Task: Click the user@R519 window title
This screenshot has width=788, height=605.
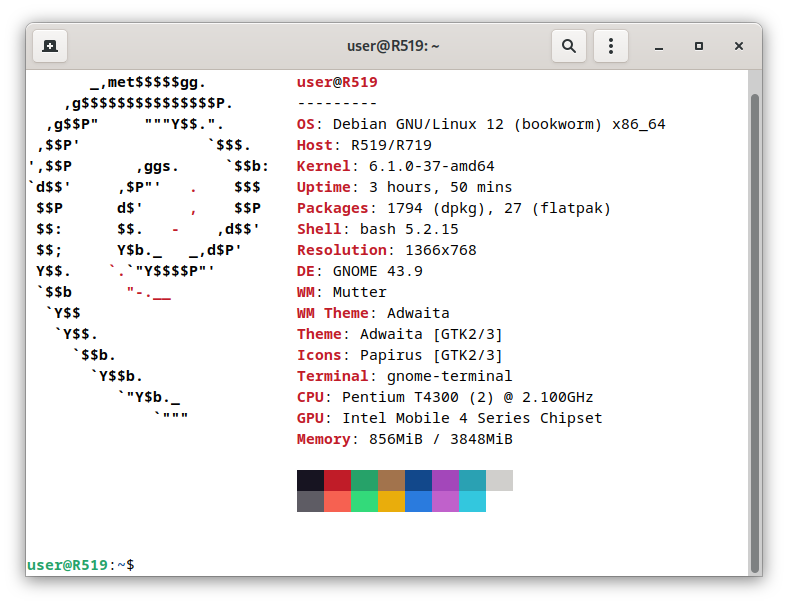Action: click(393, 46)
